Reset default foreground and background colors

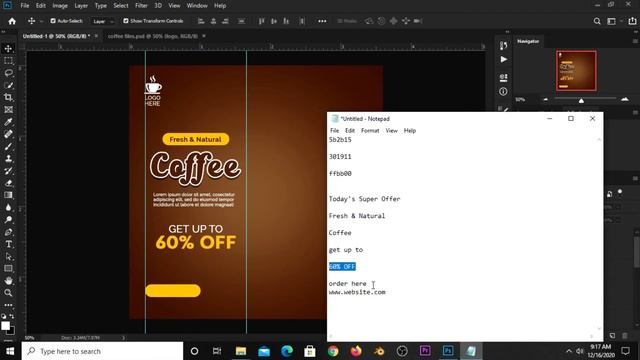tap(4, 316)
